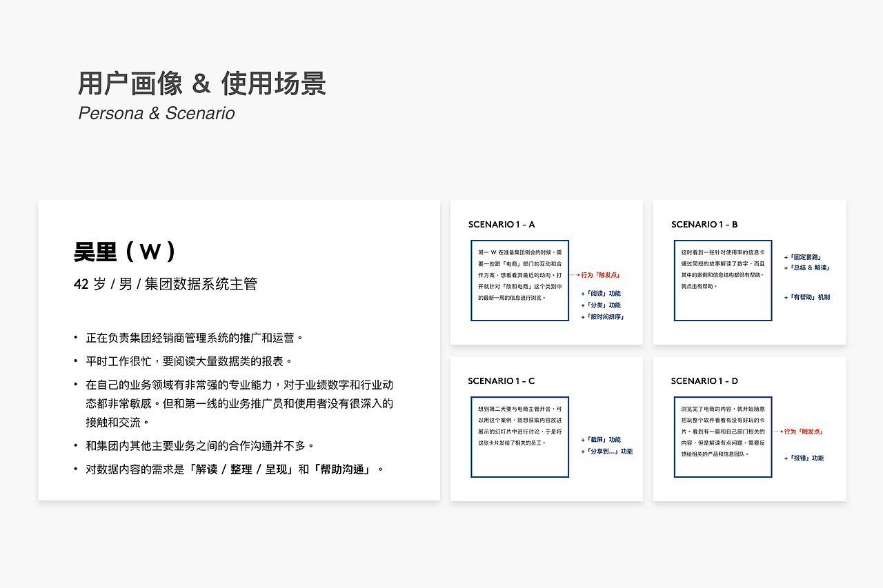Click the Scenario D story text box
The width and height of the screenshot is (883, 588).
(723, 437)
